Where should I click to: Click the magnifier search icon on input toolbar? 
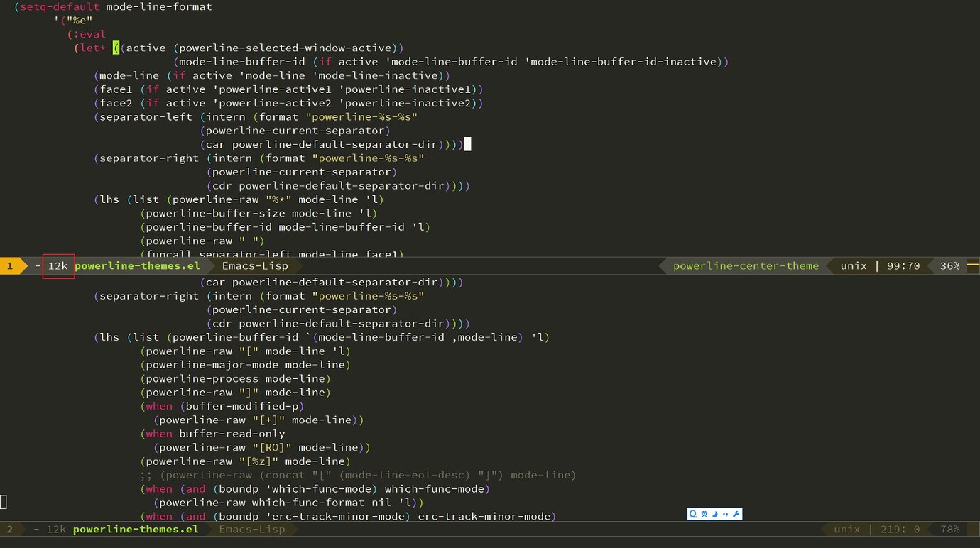692,514
